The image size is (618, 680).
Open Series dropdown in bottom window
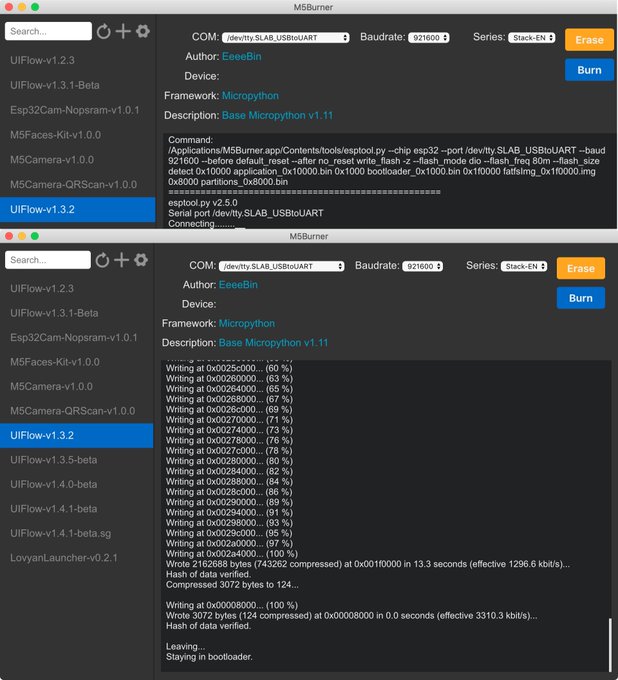pyautogui.click(x=524, y=266)
